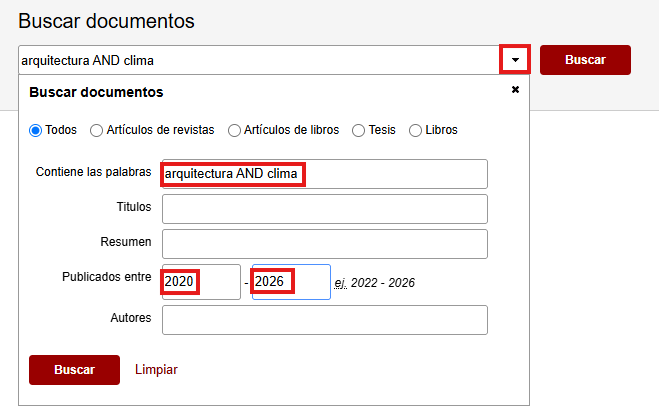Click the start year field showing 2020

[201, 282]
